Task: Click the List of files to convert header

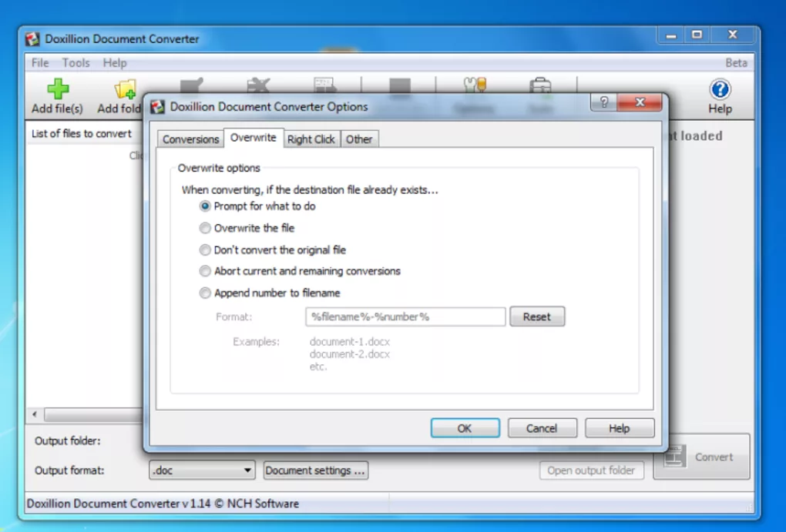Action: (82, 134)
